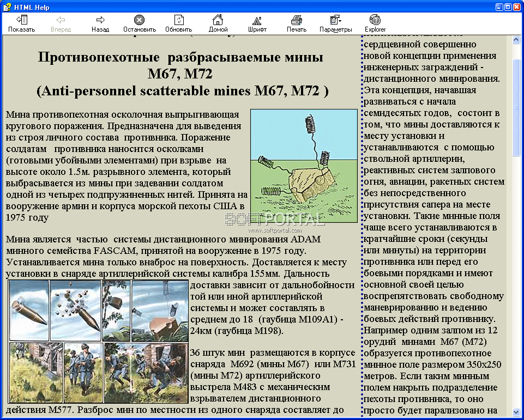Click the mine with tripwires illustration
Screen dimensions: 524x420
[304, 166]
